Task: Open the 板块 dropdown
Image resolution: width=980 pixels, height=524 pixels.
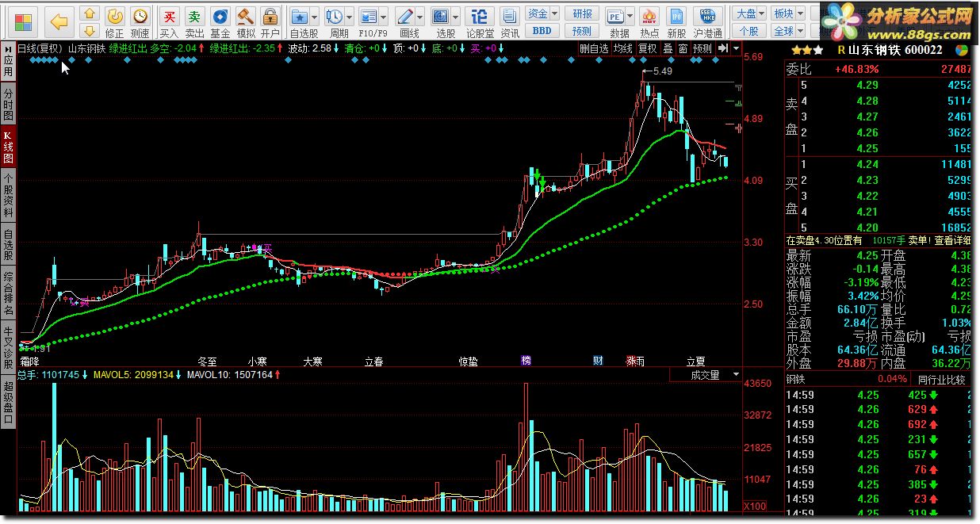Action: click(x=787, y=13)
